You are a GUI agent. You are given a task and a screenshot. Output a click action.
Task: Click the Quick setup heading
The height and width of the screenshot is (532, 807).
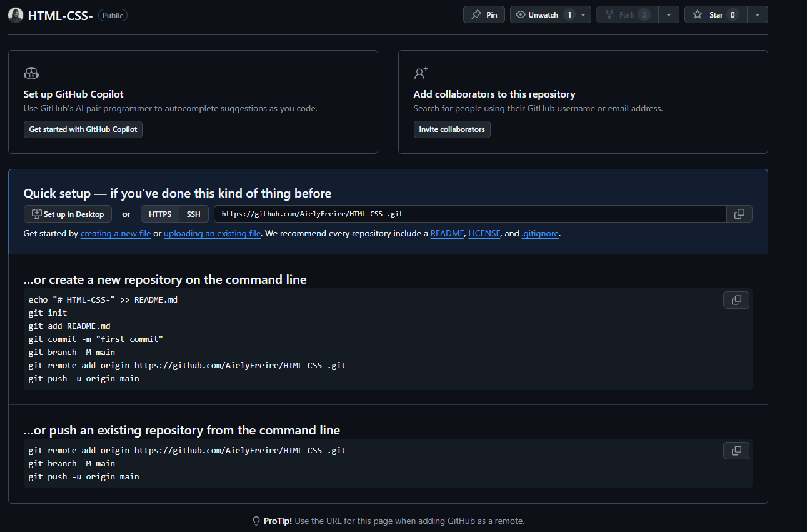(178, 193)
